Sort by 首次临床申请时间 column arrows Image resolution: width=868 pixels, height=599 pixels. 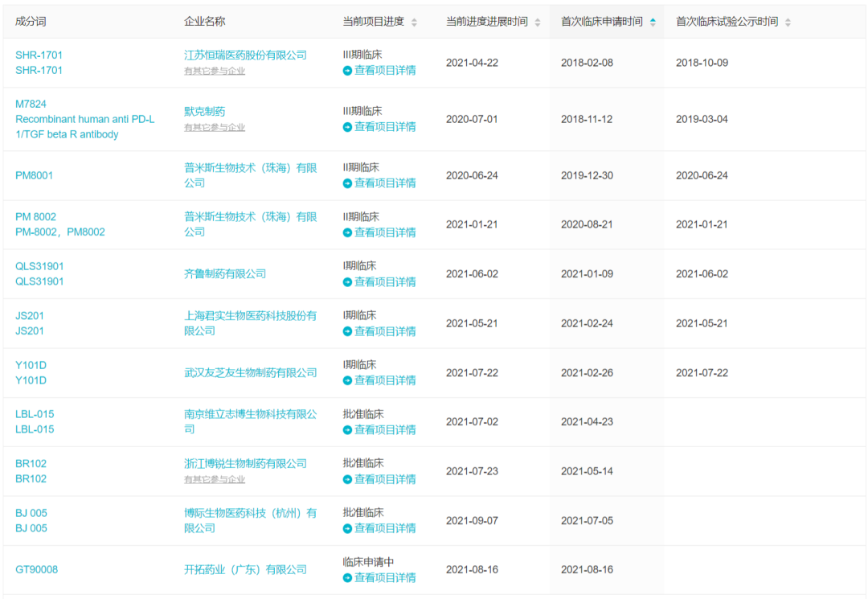(x=653, y=23)
